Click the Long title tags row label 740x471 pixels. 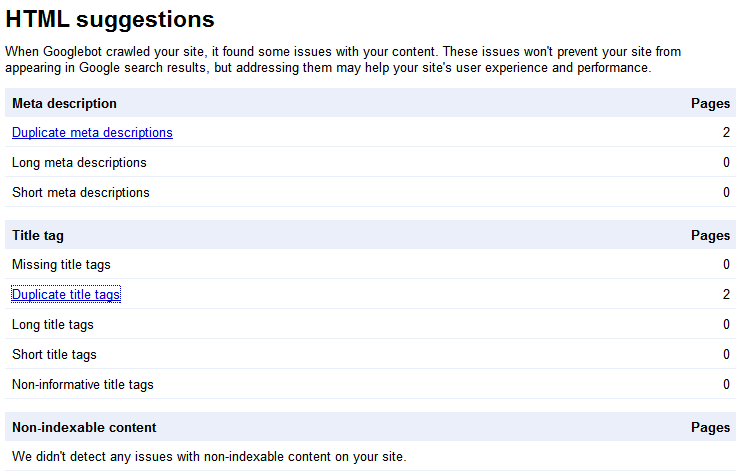(x=53, y=325)
